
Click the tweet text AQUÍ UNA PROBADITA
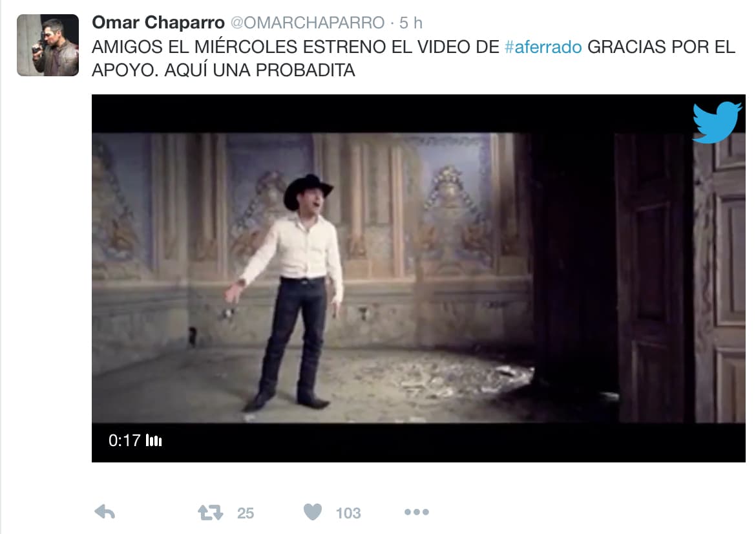tap(259, 70)
